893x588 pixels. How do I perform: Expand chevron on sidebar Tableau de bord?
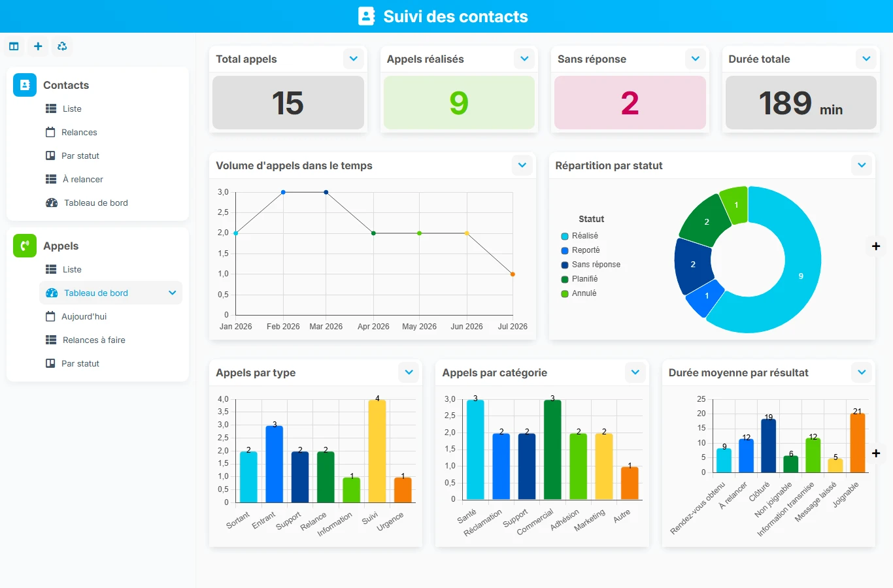click(x=172, y=293)
